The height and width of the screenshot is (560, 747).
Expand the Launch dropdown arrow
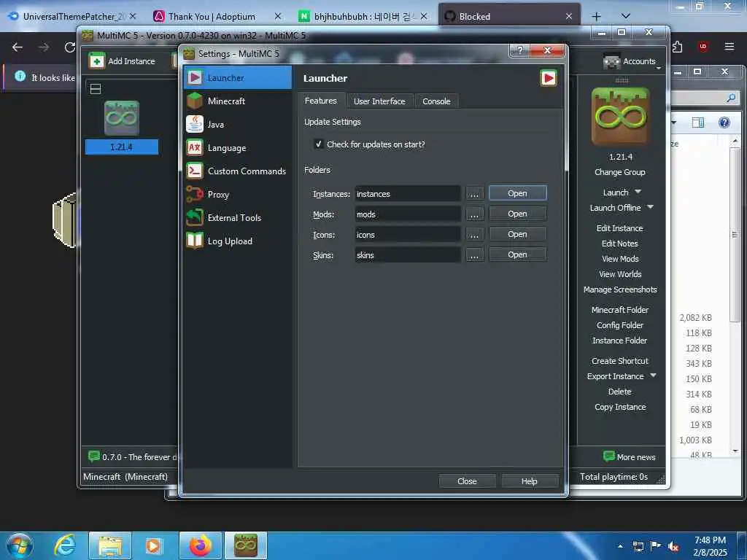tap(638, 192)
